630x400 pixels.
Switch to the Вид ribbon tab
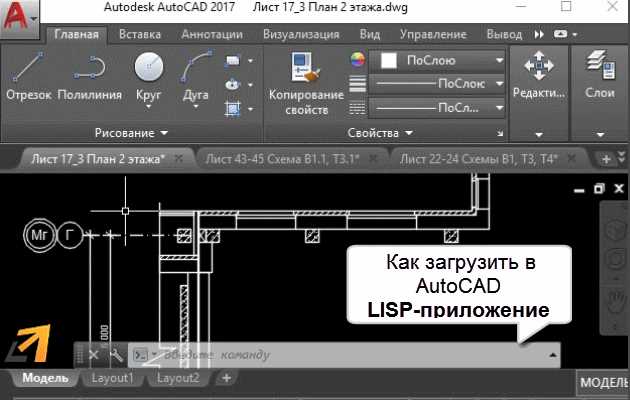(x=370, y=35)
